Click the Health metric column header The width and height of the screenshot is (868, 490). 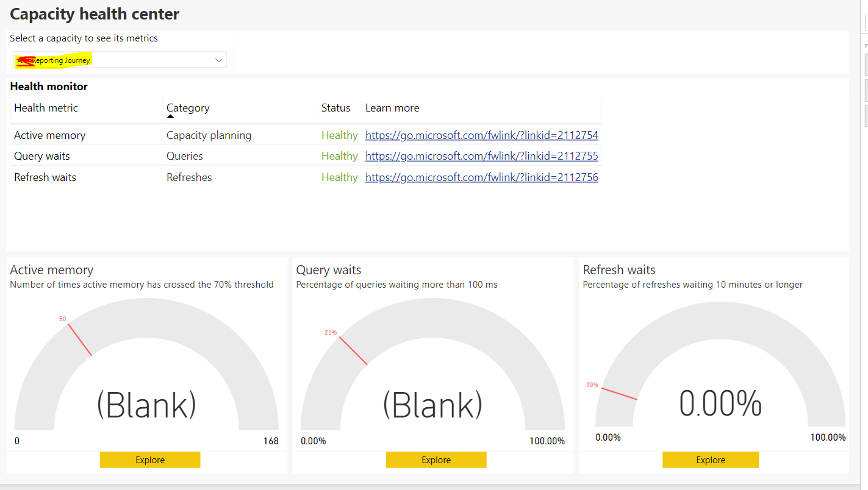pyautogui.click(x=46, y=108)
